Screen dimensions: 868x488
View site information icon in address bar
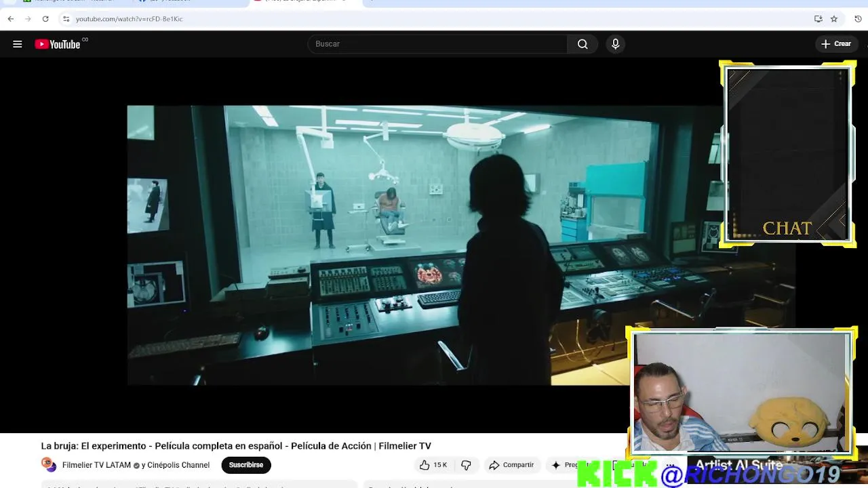pos(66,19)
